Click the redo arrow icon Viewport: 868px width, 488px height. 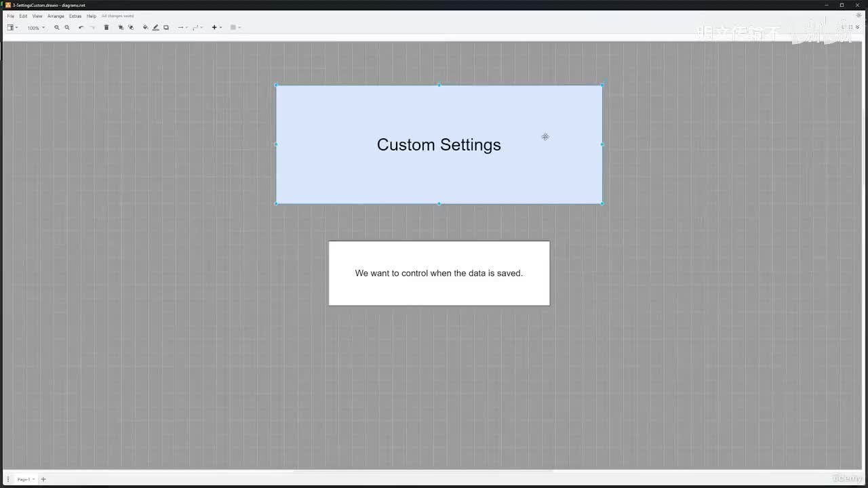click(x=92, y=28)
